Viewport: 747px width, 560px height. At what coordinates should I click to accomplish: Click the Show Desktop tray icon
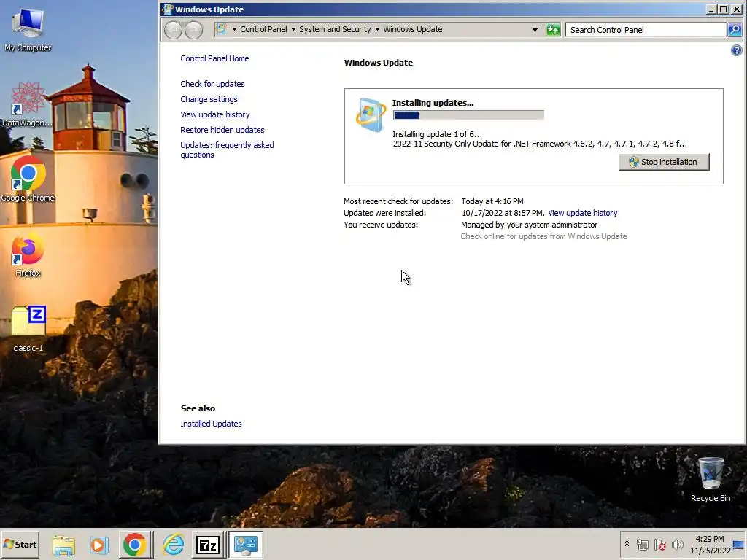click(739, 545)
